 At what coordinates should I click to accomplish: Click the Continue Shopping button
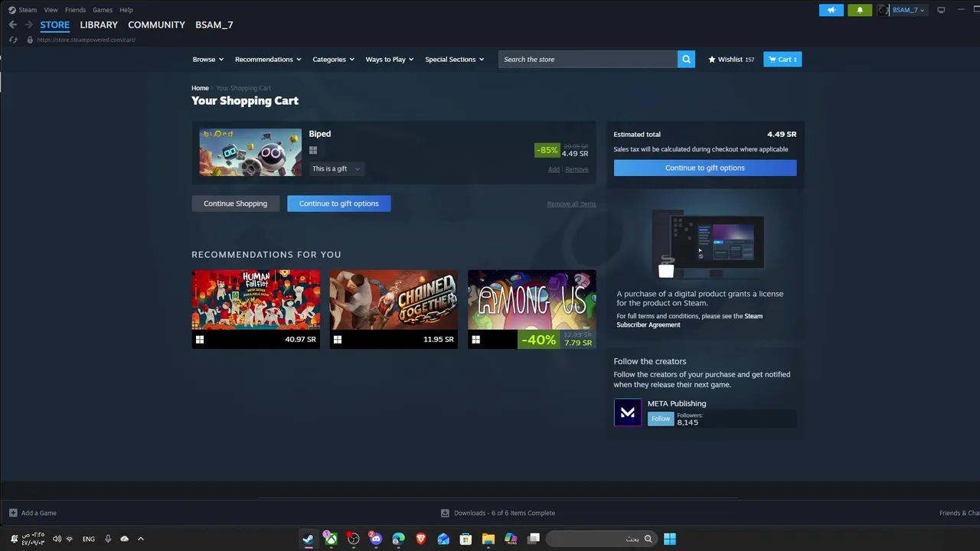[x=235, y=204]
